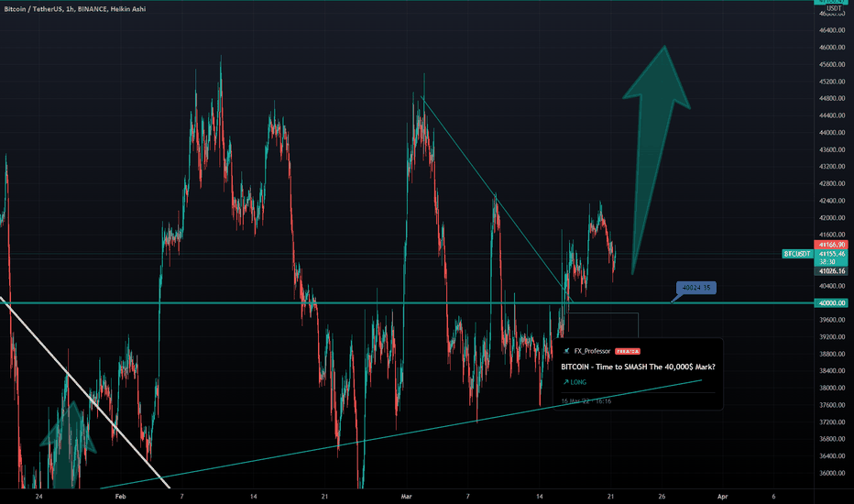Select the thick white descending trendline
This screenshot has height=504, width=854.
tap(84, 392)
